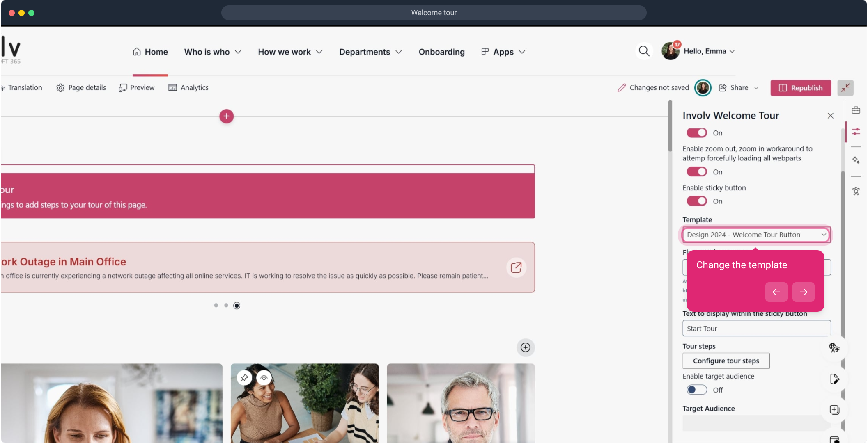Close the Involv Welcome Tour panel
868x443 pixels.
830,116
